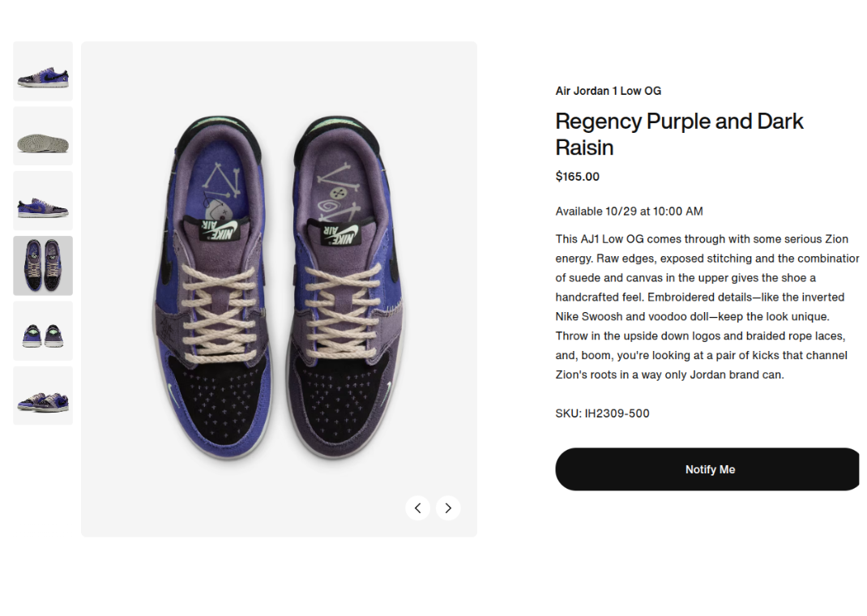Click the $165.00 price text
The width and height of the screenshot is (867, 616).
point(577,176)
